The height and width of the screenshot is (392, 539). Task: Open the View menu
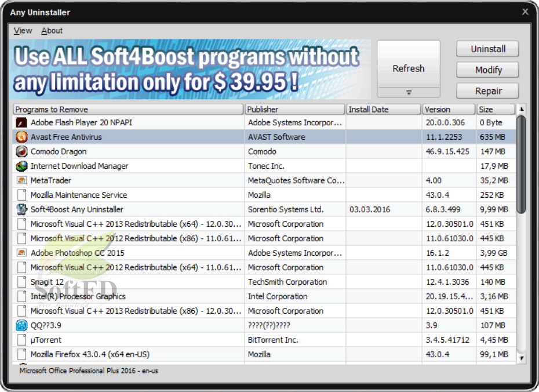(x=23, y=31)
